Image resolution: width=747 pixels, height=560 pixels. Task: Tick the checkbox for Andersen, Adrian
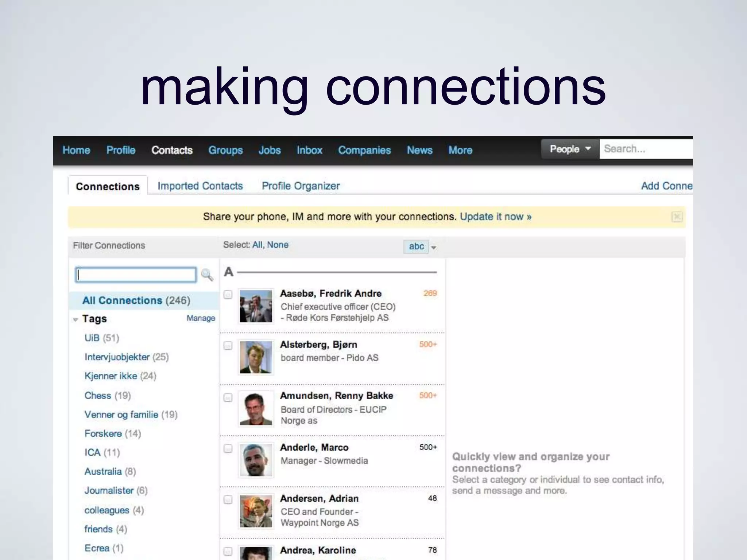tap(228, 499)
